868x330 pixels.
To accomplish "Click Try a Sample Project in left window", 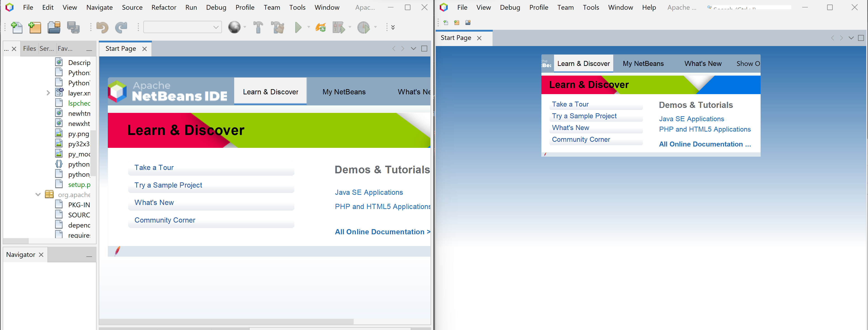I will pos(168,185).
